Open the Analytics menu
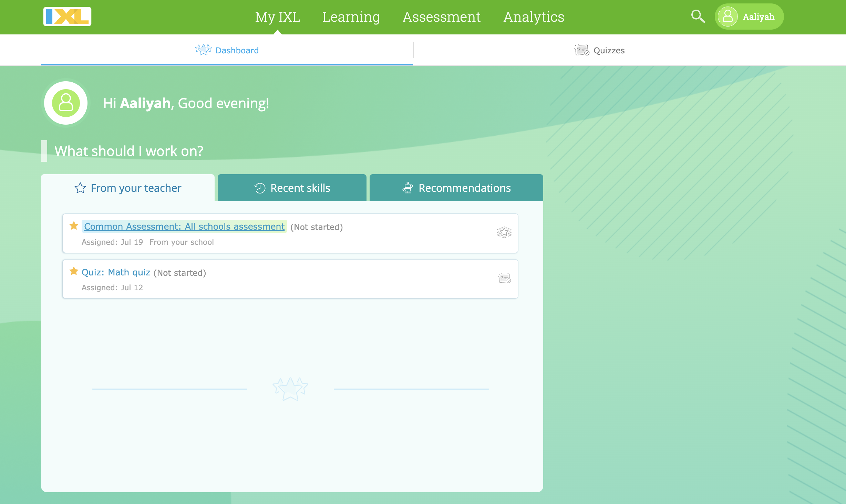Screen dimensions: 846x504 [x=534, y=17]
